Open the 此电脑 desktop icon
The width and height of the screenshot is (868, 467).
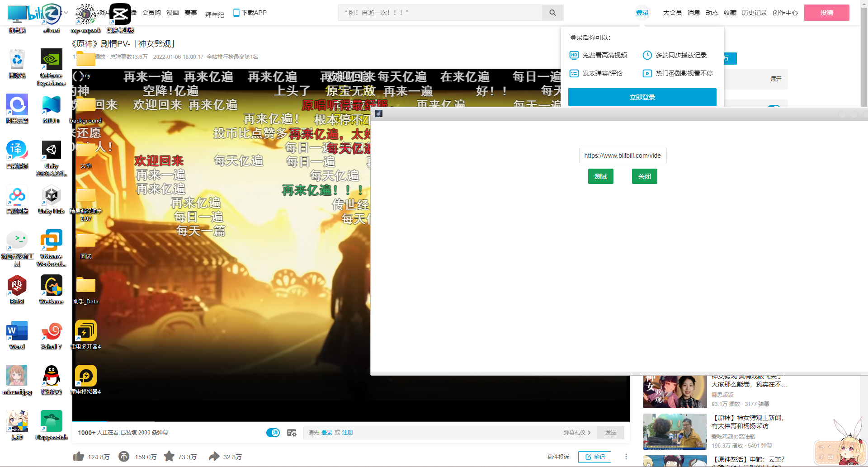(x=17, y=18)
